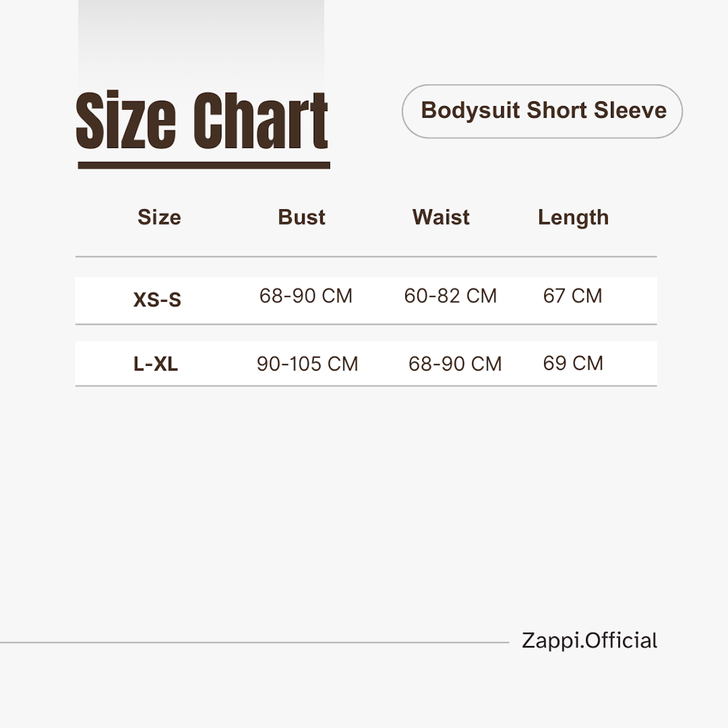Screen dimensions: 728x728
Task: Click the Bust column header
Action: [x=302, y=217]
